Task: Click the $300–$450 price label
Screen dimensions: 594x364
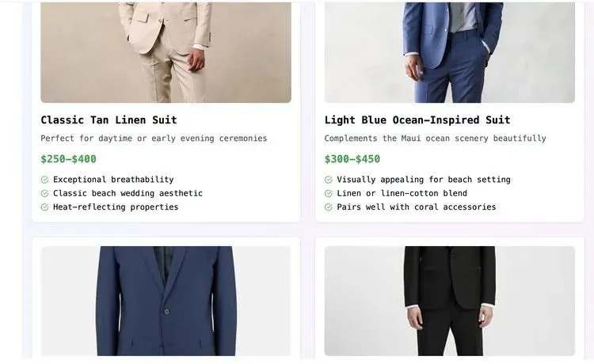Action: [352, 159]
